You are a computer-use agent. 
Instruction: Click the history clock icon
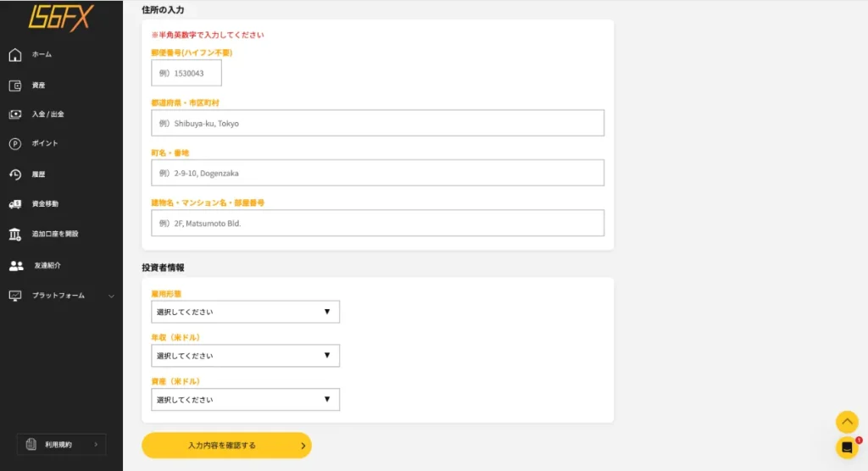click(15, 175)
